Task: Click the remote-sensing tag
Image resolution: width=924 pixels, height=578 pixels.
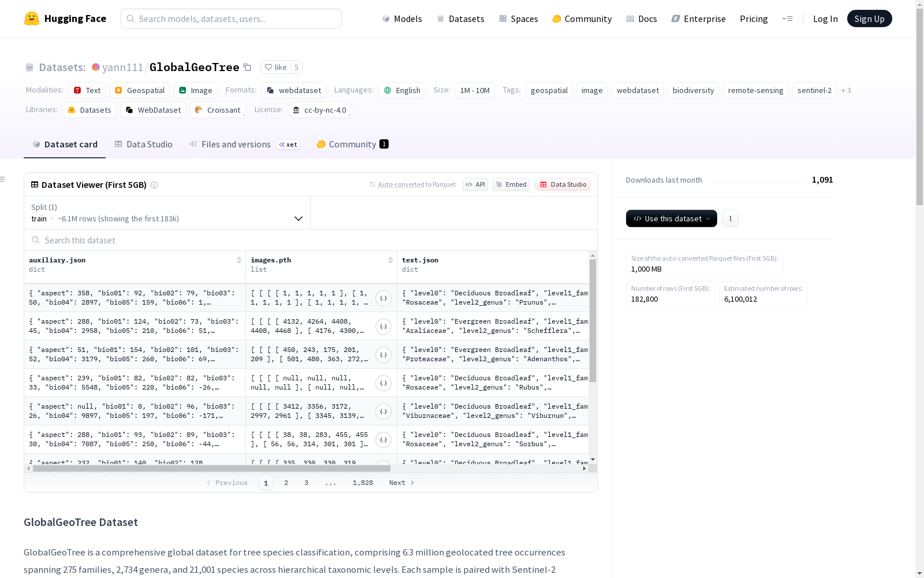Action: click(755, 90)
